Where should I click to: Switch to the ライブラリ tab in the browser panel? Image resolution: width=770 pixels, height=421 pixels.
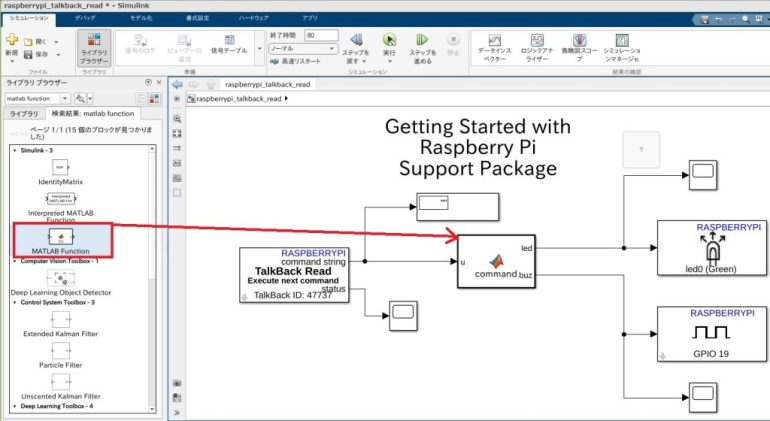point(24,114)
